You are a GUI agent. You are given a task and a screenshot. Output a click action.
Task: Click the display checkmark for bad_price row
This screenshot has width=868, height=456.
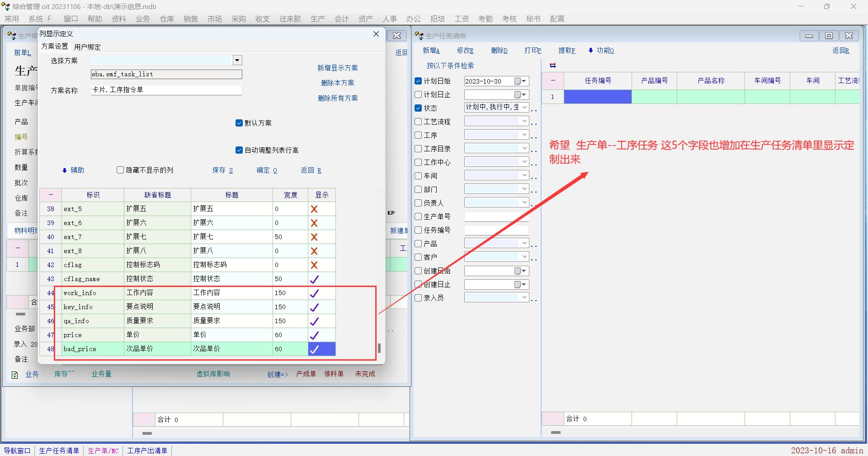(x=315, y=349)
